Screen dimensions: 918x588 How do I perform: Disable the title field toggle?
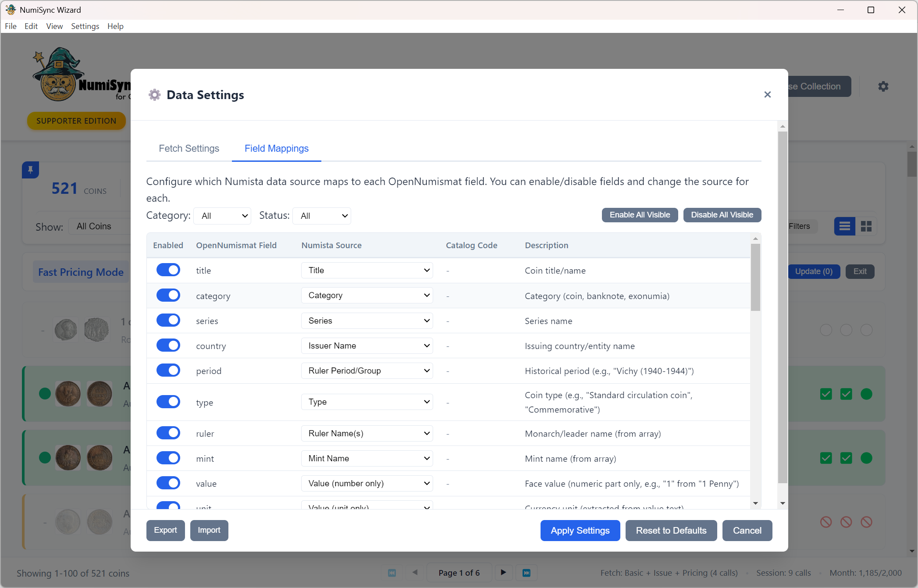tap(168, 270)
